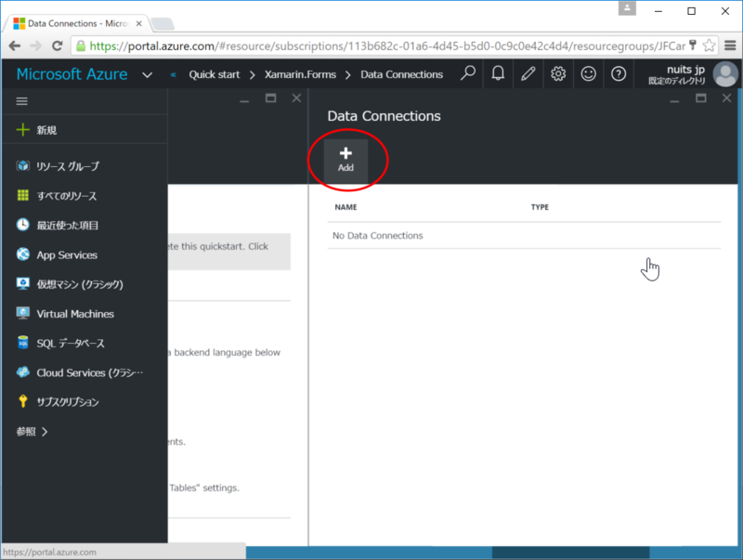Close the Data Connections blade

[x=726, y=98]
